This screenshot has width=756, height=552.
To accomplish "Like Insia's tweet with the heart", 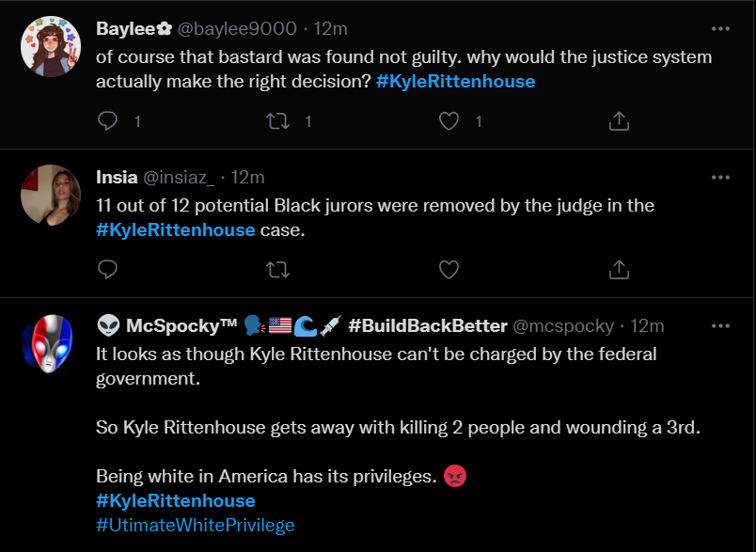I will coord(449,270).
